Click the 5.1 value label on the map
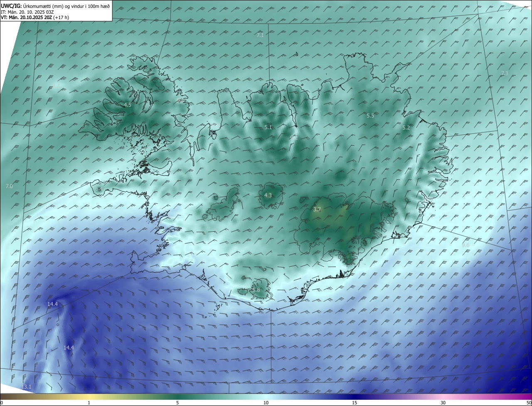Screen dimensions: 532x406 click(x=268, y=127)
